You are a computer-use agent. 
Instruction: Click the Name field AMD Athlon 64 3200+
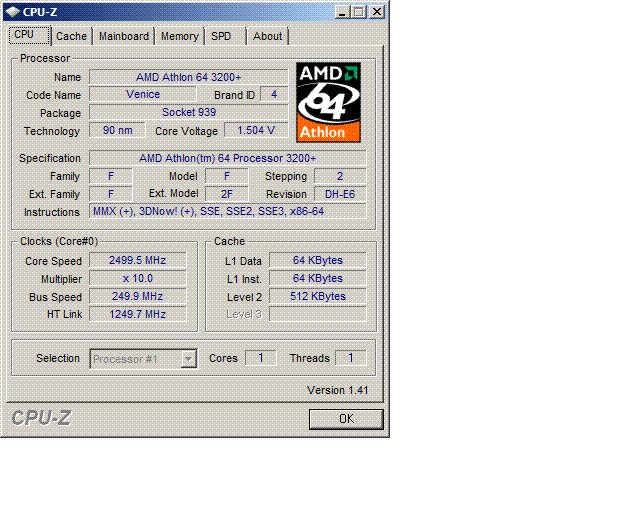click(x=189, y=77)
